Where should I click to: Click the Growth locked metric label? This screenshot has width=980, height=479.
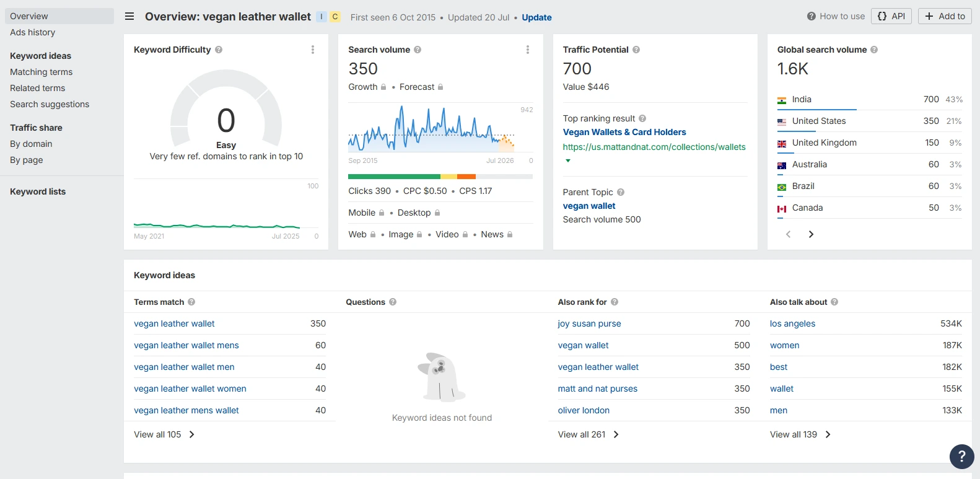363,87
